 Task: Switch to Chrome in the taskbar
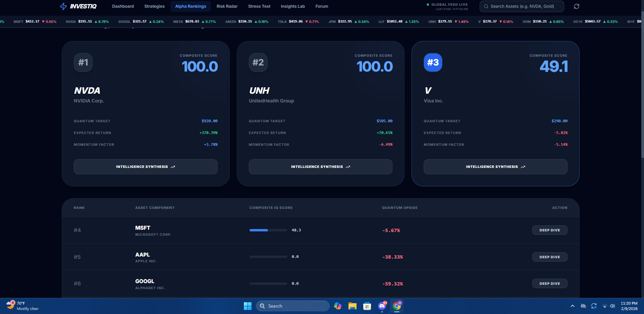tap(397, 306)
